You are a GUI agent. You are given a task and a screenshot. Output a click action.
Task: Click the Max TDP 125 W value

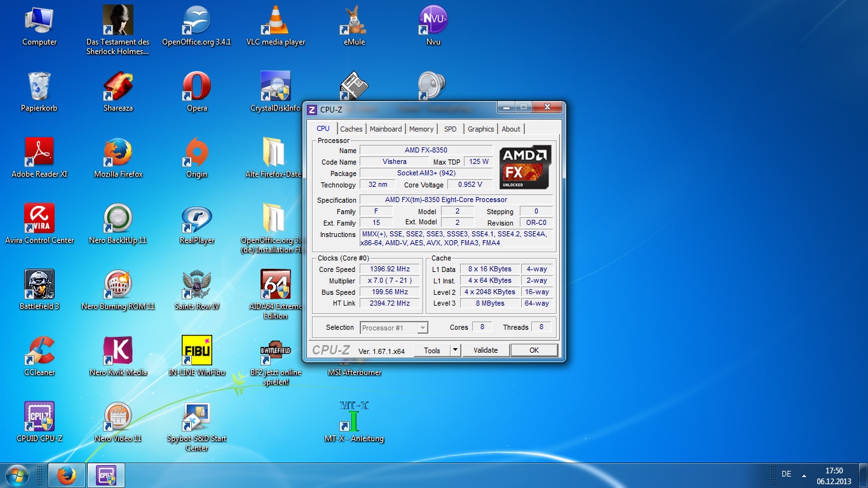[478, 162]
